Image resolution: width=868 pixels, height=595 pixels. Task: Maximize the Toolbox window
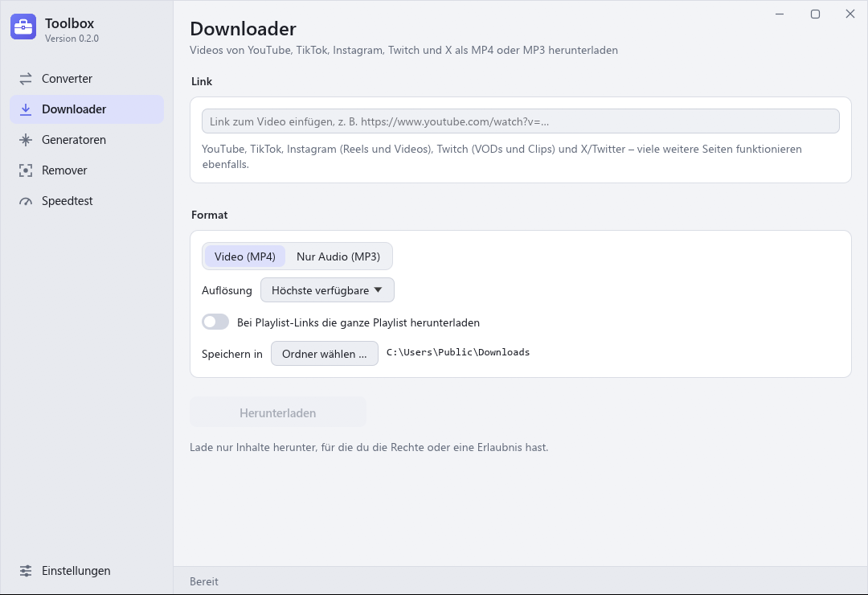click(815, 14)
